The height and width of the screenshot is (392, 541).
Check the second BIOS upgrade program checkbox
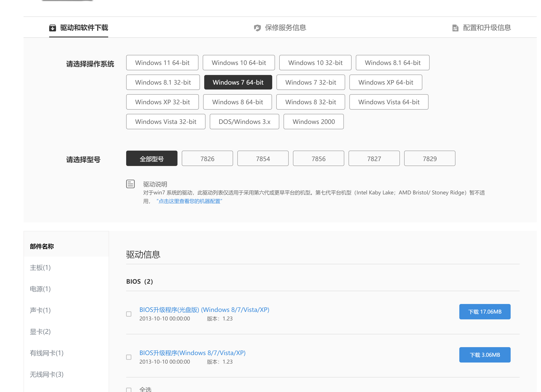[x=129, y=357]
